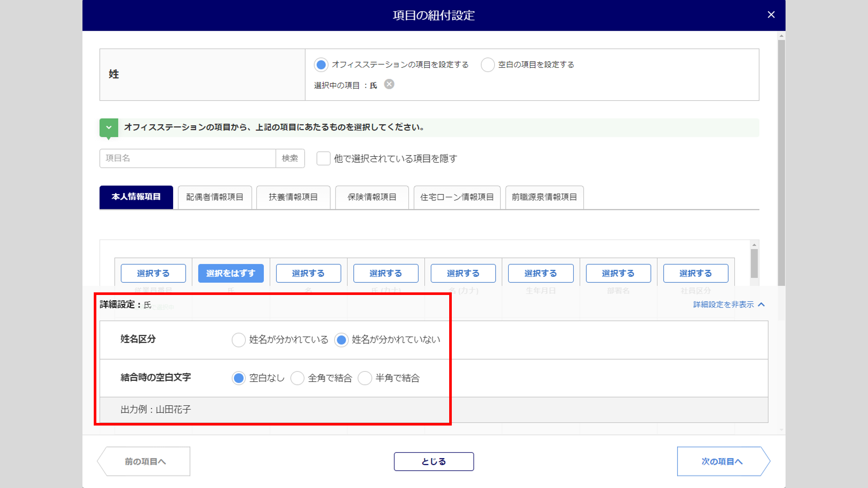Screen dimensions: 868x488
Task: Click the item list's inner scrollbar thumb
Action: (754, 263)
